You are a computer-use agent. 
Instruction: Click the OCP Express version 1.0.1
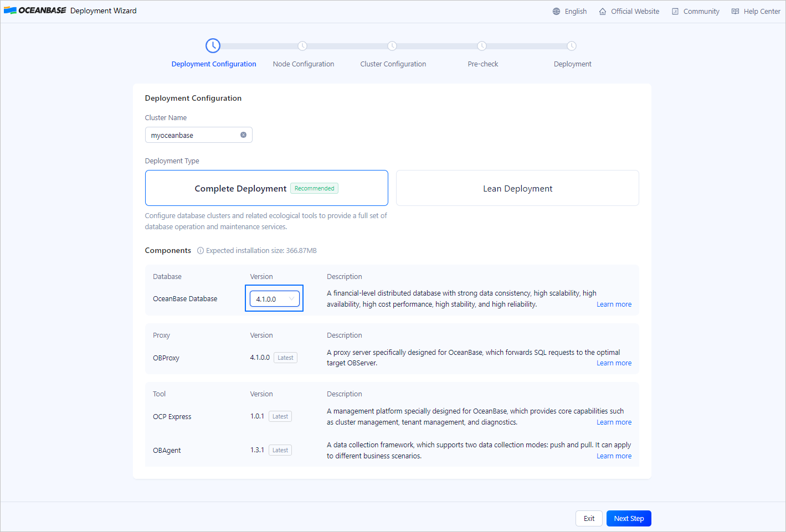tap(257, 416)
